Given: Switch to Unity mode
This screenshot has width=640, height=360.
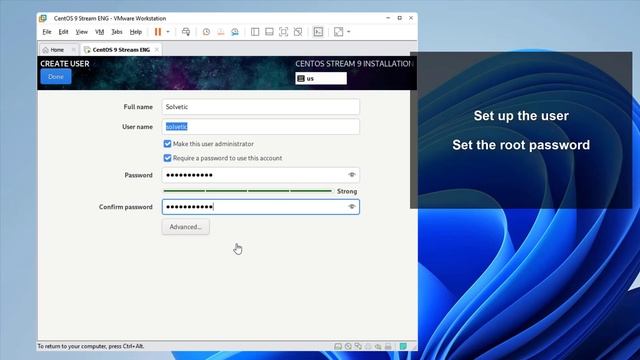Looking at the screenshot, I should [298, 32].
